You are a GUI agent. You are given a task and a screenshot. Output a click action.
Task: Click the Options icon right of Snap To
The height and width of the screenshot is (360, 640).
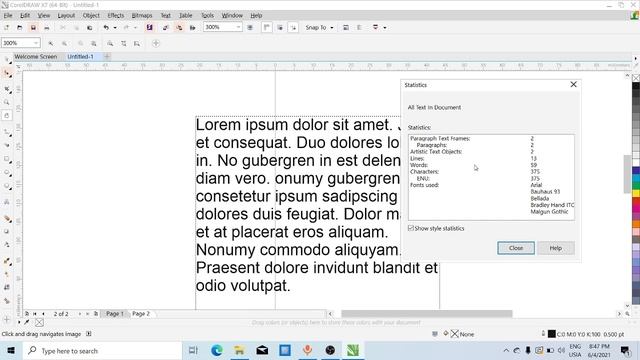tap(346, 27)
